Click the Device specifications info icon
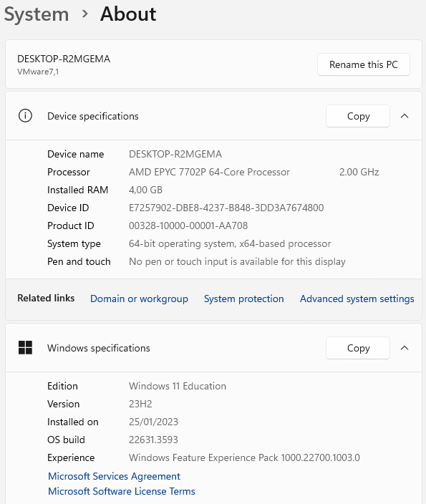Viewport: 426px width, 504px height. [x=25, y=116]
